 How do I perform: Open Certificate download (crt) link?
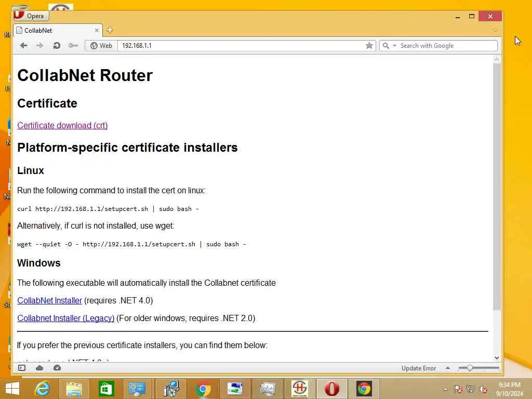pyautogui.click(x=62, y=126)
